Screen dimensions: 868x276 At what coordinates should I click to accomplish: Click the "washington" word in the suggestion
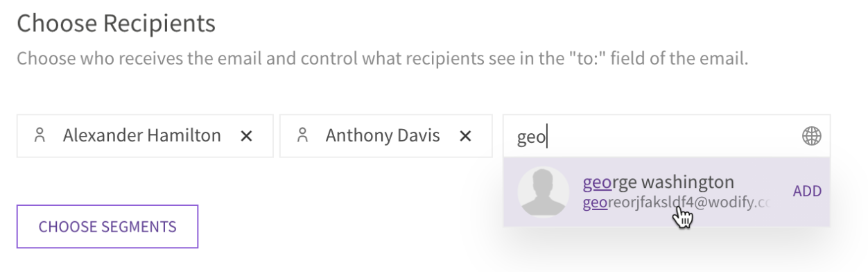click(x=688, y=182)
